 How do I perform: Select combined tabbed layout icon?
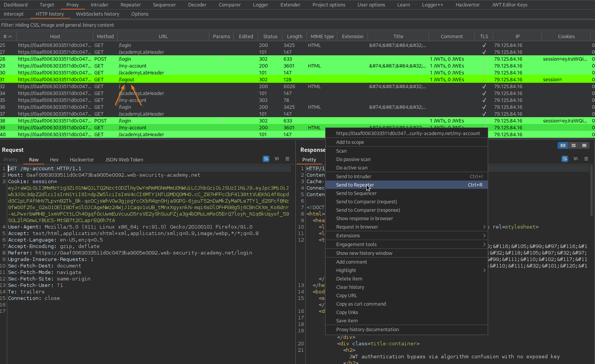tap(584, 145)
